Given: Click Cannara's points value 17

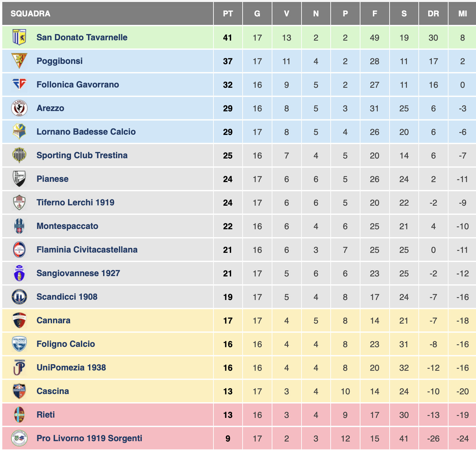Looking at the screenshot, I should 228,321.
